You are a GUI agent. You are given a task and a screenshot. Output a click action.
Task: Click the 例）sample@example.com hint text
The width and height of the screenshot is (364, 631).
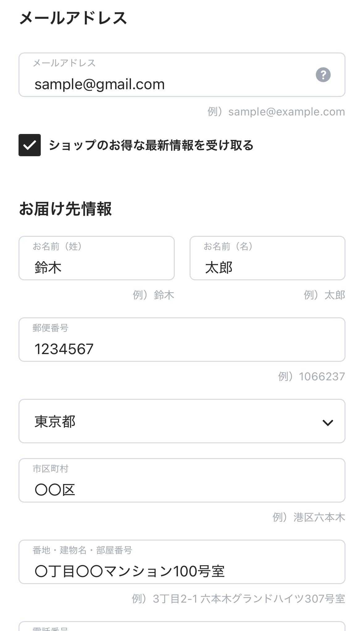click(x=276, y=111)
